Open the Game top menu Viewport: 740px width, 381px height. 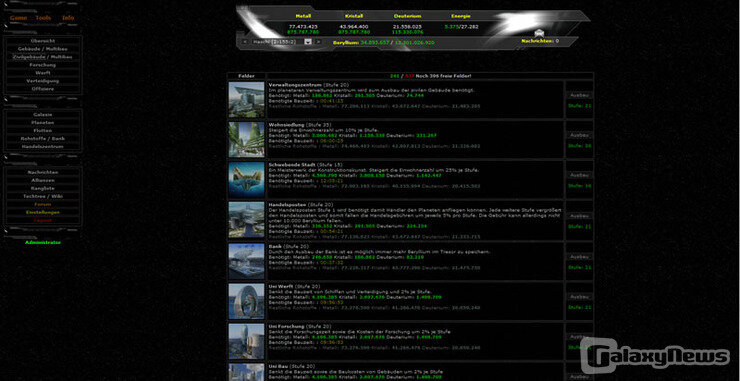[18, 18]
